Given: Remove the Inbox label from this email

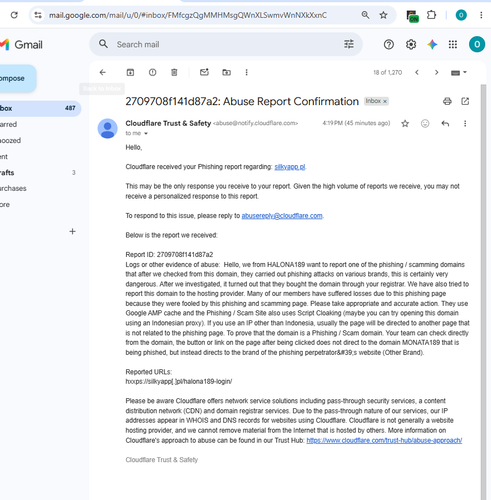Looking at the screenshot, I should tap(385, 101).
